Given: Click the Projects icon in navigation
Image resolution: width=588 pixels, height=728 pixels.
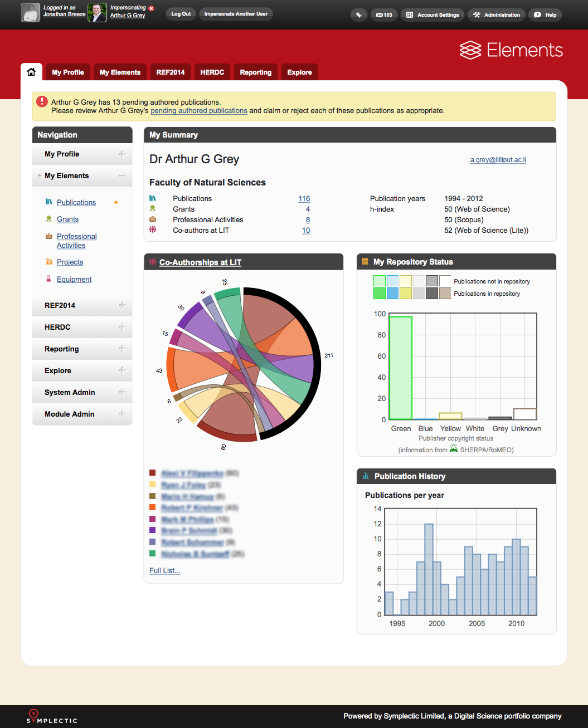Looking at the screenshot, I should click(49, 262).
